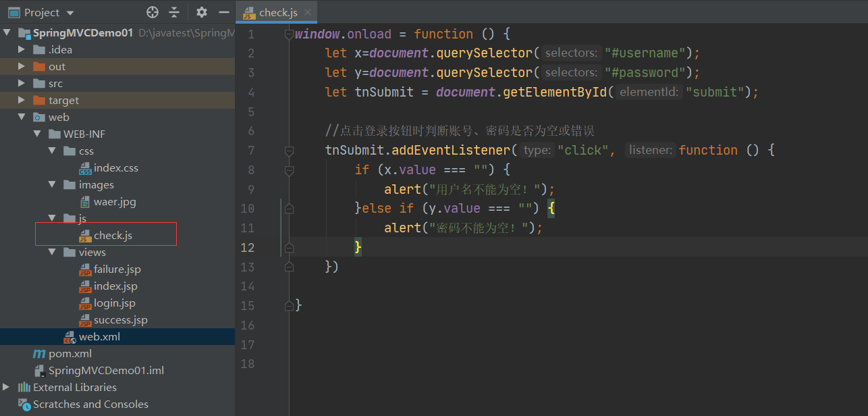Click "submit" string in getElementById call
Screen dimensions: 868x416
(x=715, y=92)
